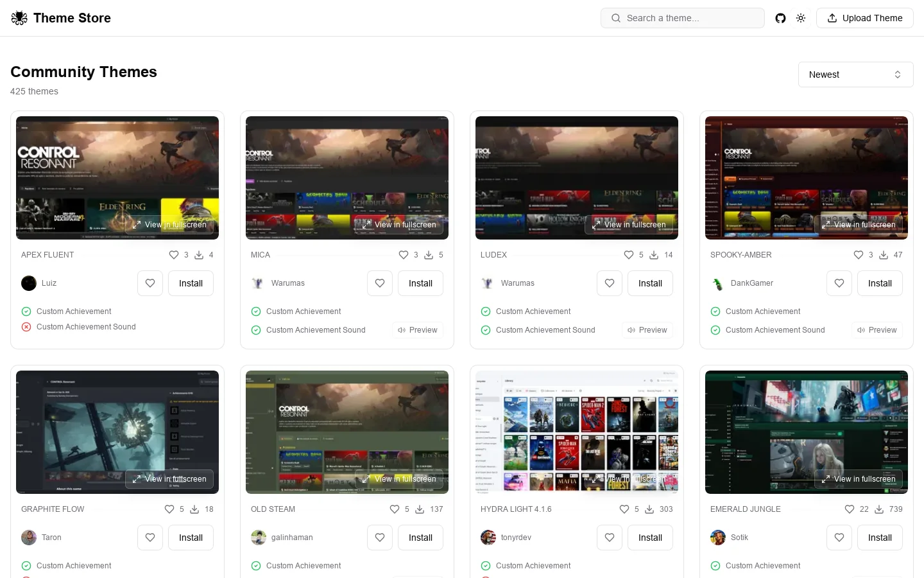Image resolution: width=924 pixels, height=578 pixels.
Task: Click galinhaman's author avatar
Action: click(x=259, y=538)
